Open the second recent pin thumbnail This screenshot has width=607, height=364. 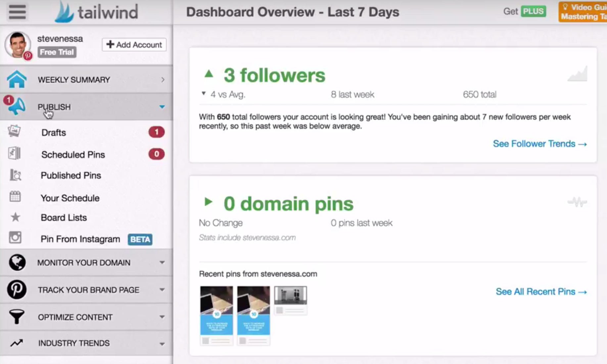(x=254, y=316)
